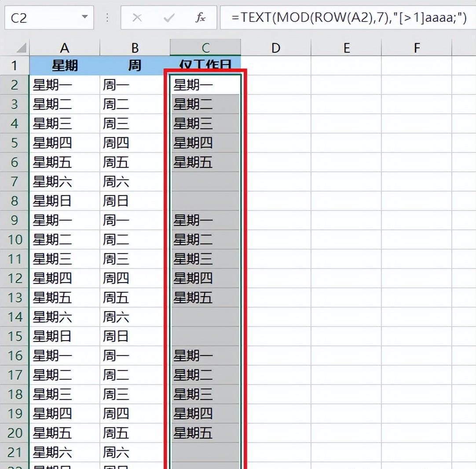Select column D header
Image resolution: width=476 pixels, height=469 pixels.
tap(276, 47)
